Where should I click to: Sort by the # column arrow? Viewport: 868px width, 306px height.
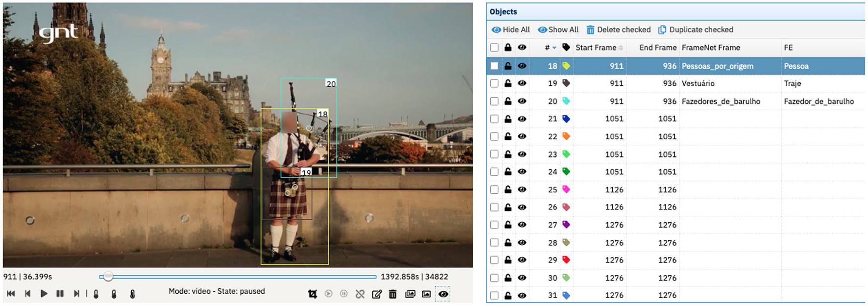[x=554, y=48]
